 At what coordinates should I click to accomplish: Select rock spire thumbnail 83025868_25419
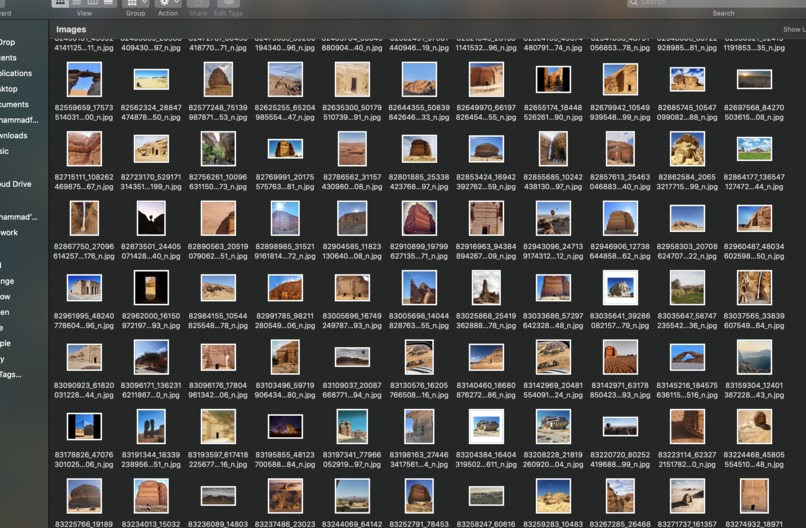coord(486,287)
